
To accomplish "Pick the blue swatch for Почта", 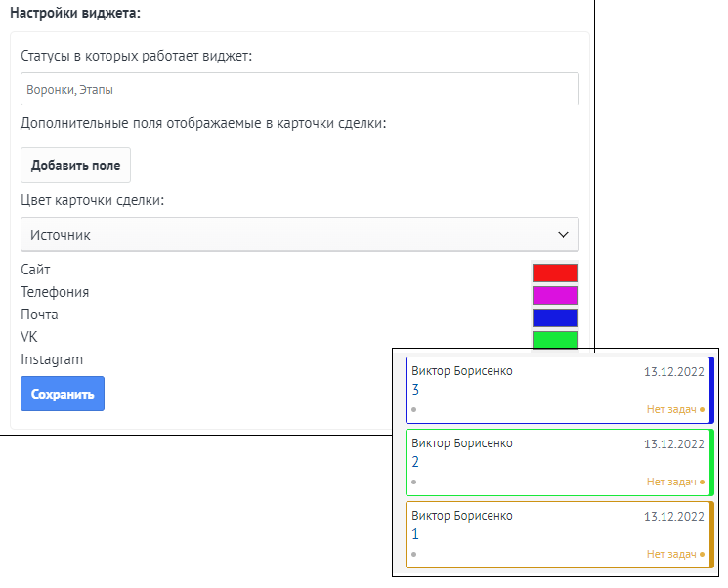I will pyautogui.click(x=555, y=317).
